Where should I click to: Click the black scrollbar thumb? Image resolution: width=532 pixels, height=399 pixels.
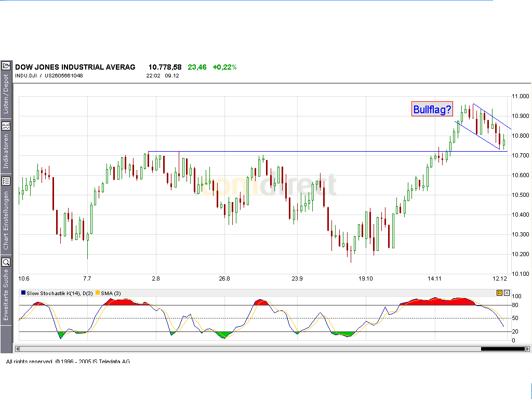[503, 349]
